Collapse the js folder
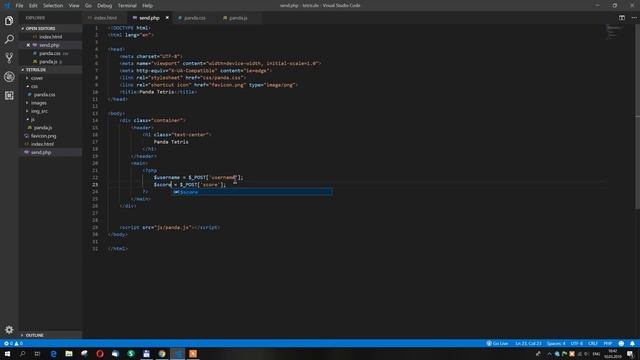This screenshot has width=640, height=360. (x=51, y=119)
